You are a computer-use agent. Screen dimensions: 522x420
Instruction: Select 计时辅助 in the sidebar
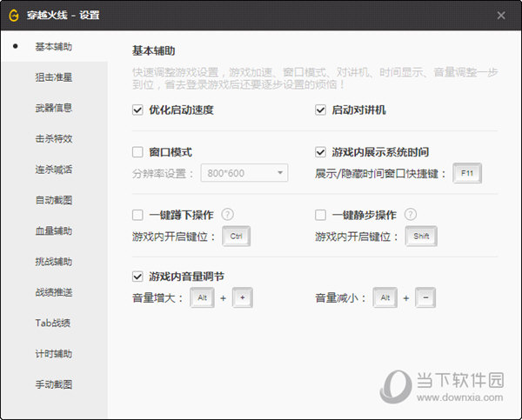click(x=54, y=354)
